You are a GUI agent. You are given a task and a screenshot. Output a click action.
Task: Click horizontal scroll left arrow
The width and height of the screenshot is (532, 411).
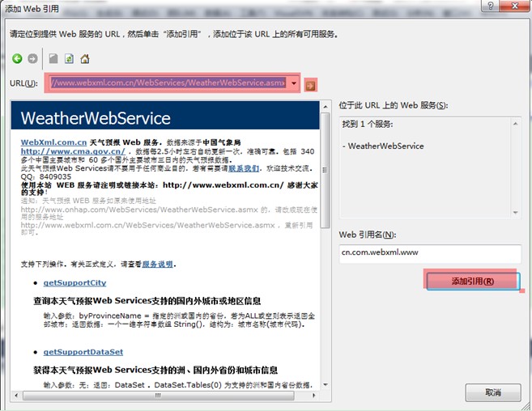[x=16, y=396]
